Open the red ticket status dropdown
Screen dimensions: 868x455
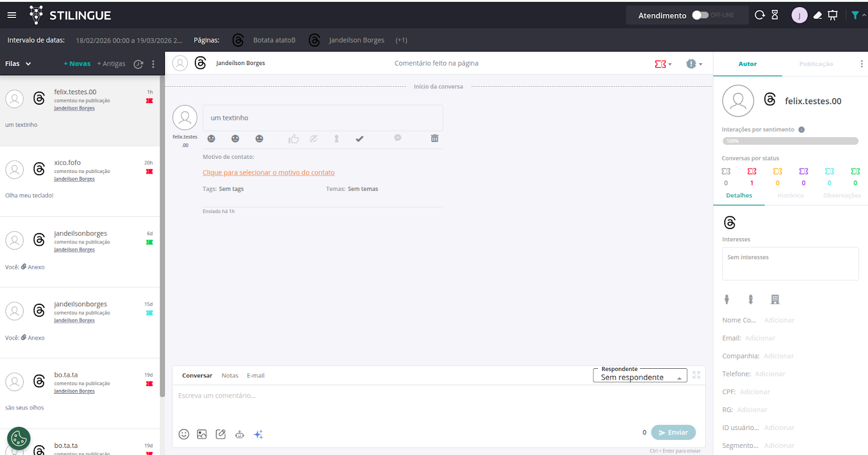tap(663, 64)
